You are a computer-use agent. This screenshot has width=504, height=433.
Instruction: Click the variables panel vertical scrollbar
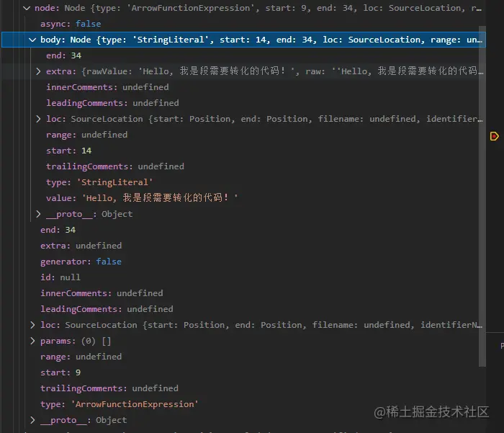(x=482, y=196)
